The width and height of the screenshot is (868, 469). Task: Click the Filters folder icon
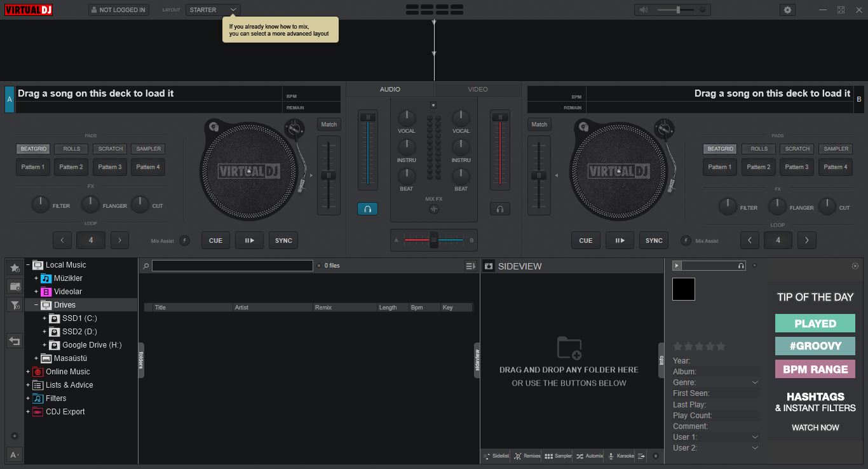click(x=38, y=398)
